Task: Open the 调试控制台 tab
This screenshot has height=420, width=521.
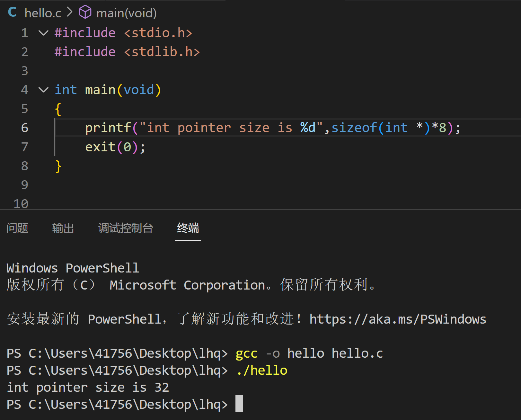Action: point(126,228)
